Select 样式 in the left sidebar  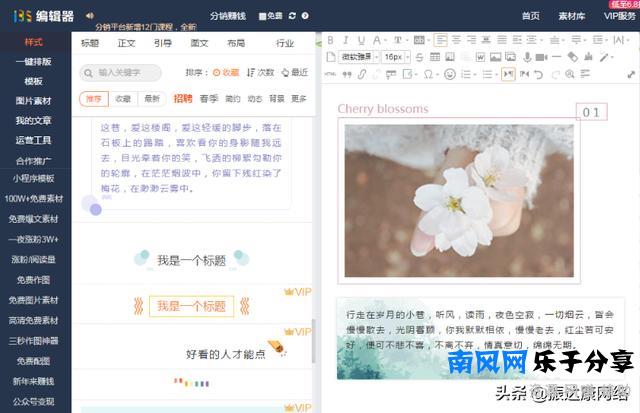[x=33, y=42]
